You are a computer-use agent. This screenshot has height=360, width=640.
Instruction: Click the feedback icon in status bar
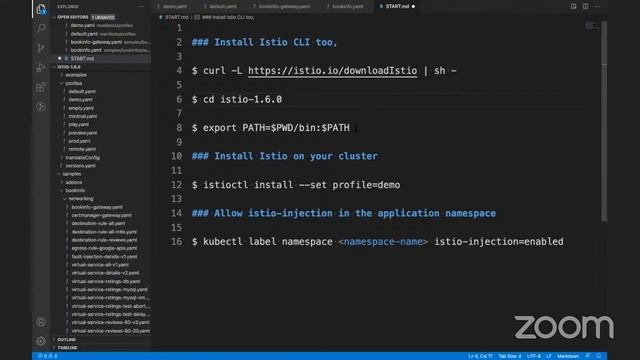[x=587, y=356]
